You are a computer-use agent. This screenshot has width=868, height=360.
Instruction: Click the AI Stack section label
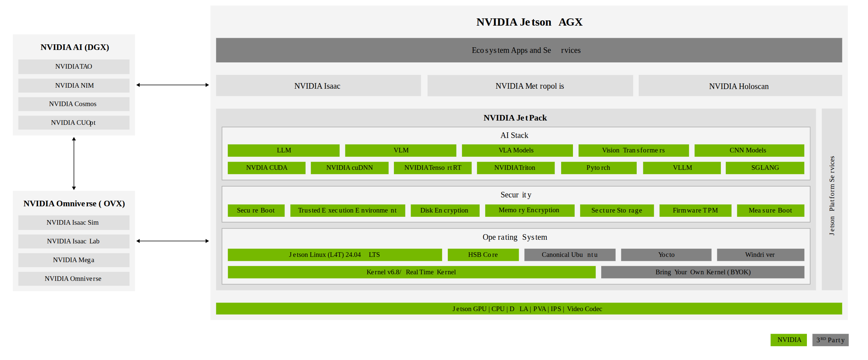tap(514, 135)
